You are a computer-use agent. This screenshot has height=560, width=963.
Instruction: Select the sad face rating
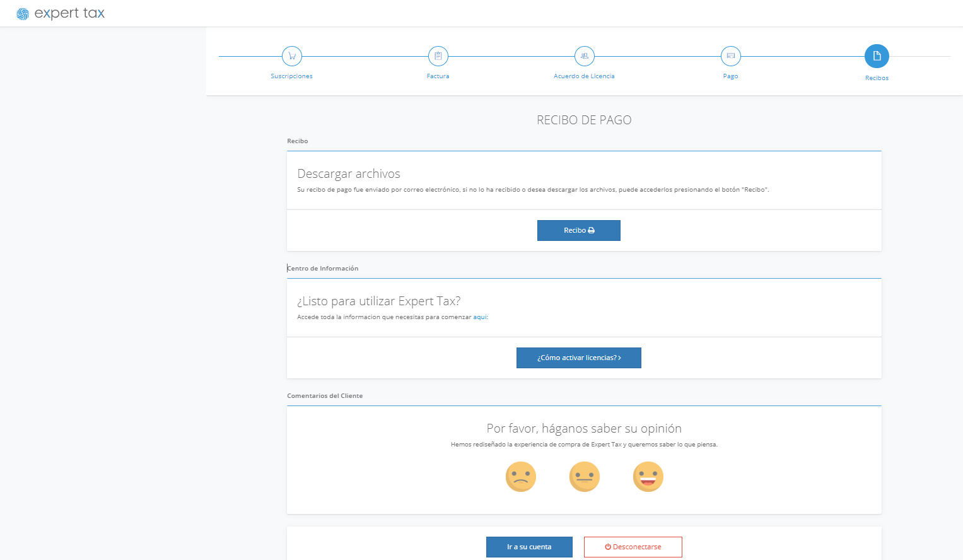pos(520,476)
